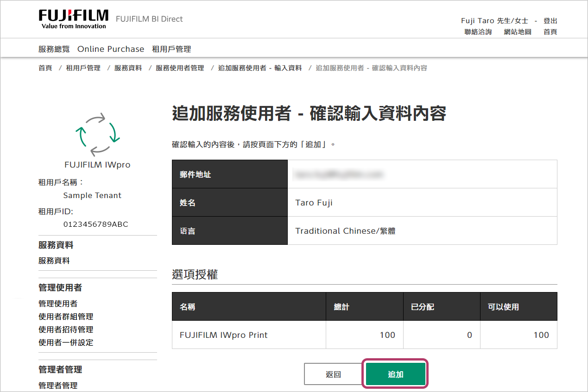Screen dimensions: 588x392
Task: Open the 服務總覽 menu
Action: click(54, 49)
